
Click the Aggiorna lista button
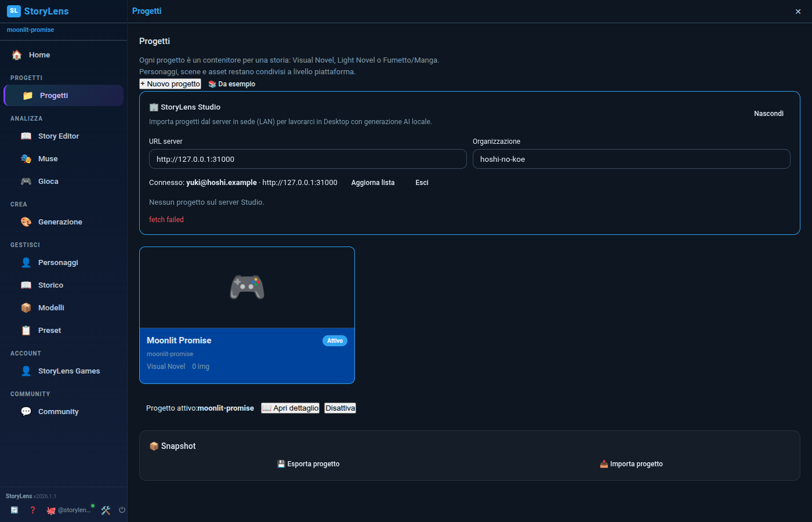[x=373, y=183]
